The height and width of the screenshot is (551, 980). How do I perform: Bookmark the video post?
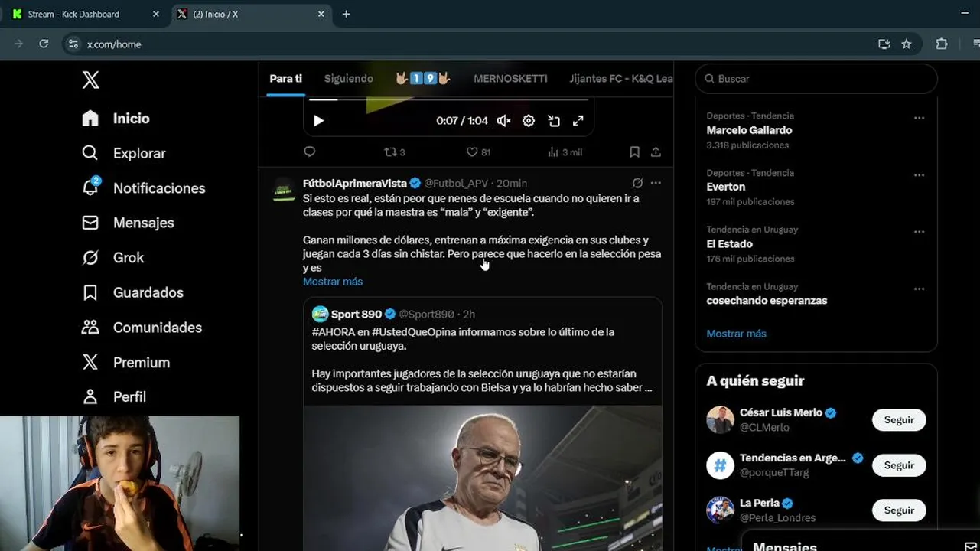pyautogui.click(x=634, y=152)
